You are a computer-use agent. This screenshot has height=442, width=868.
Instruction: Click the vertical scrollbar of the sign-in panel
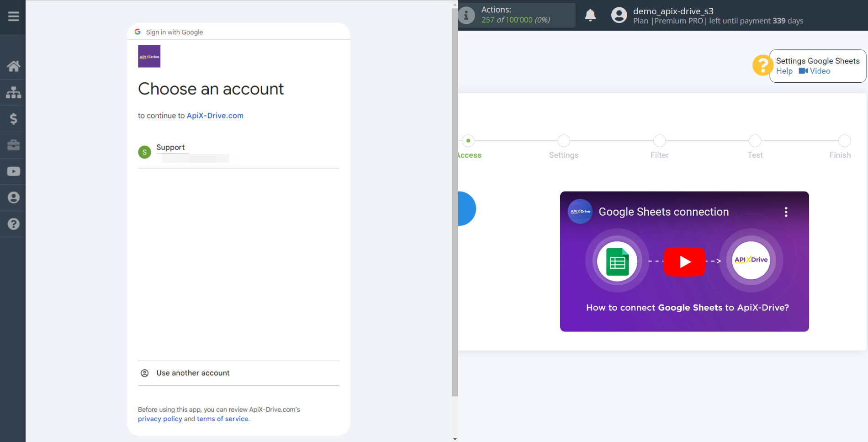tap(455, 201)
